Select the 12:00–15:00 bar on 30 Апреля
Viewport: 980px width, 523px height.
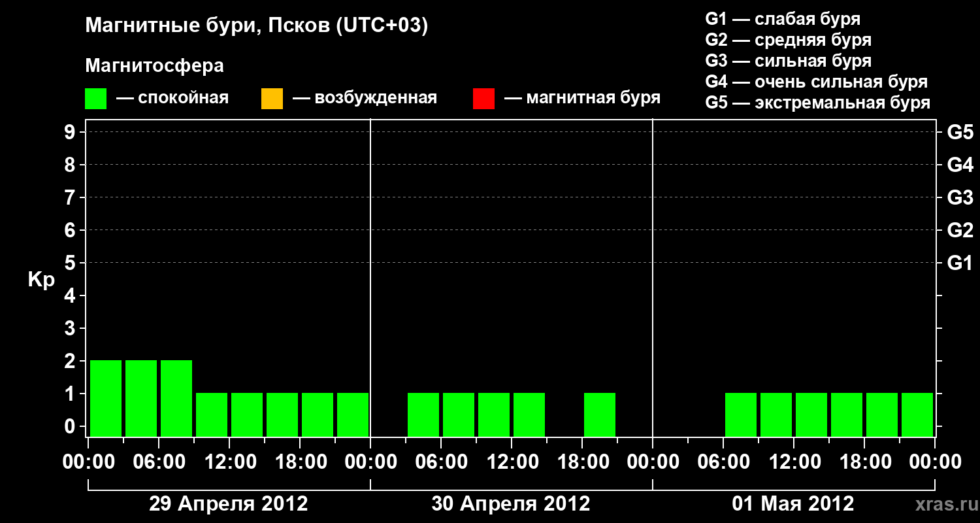pos(529,414)
